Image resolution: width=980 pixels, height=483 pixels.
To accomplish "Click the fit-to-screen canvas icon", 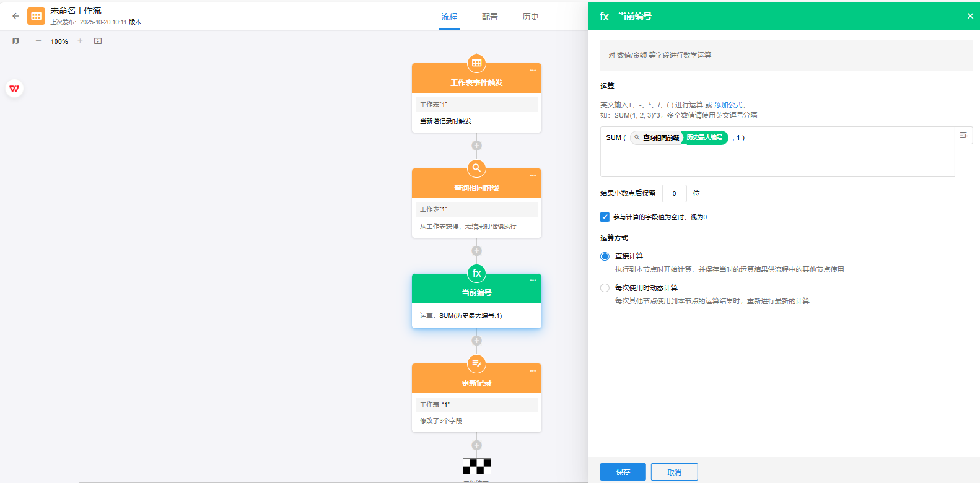I will (98, 41).
